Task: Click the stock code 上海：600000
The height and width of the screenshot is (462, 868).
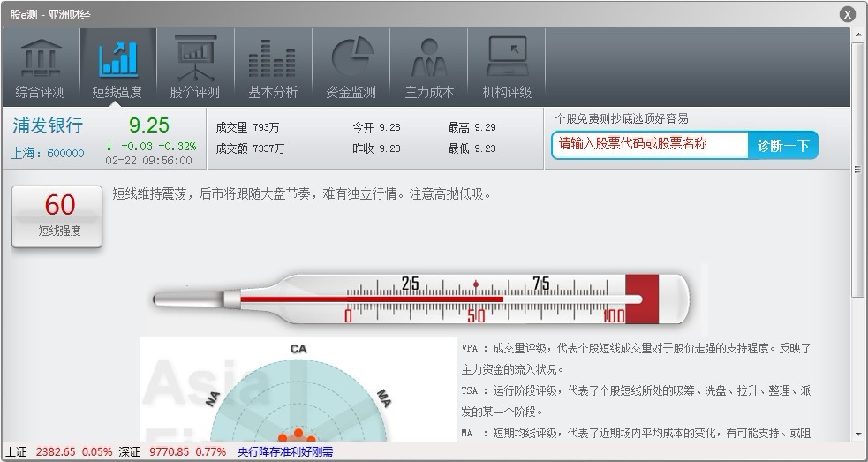Action: coord(48,154)
